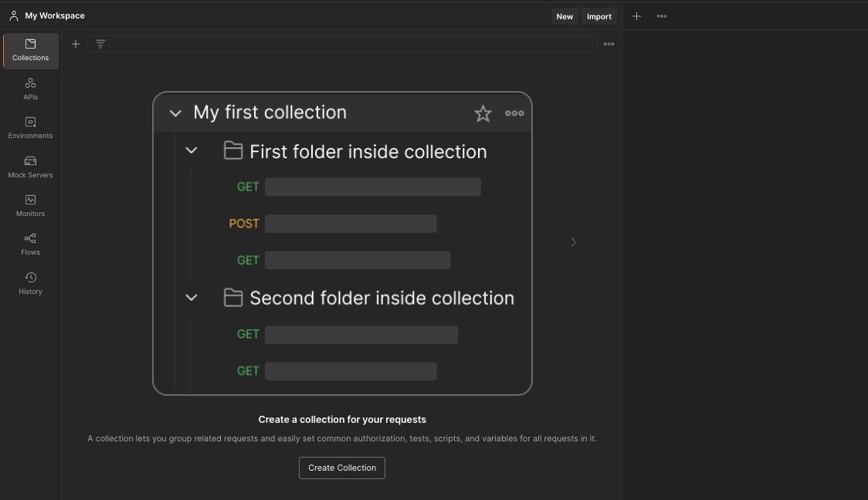Click the plus icon to add a collection
Screen dimensions: 868x500
coord(76,44)
